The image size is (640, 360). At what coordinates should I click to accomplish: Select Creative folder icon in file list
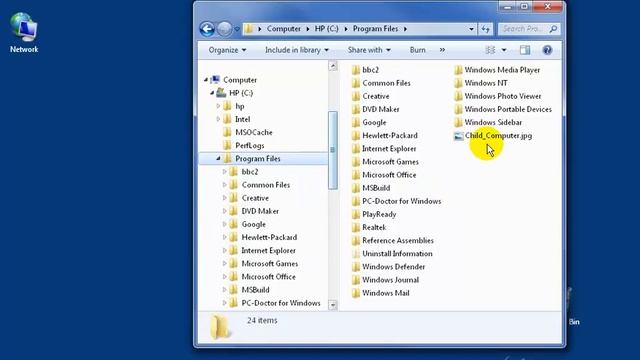pyautogui.click(x=356, y=96)
